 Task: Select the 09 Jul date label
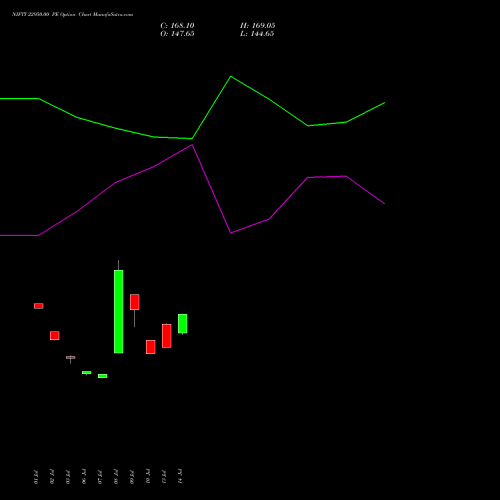click(132, 477)
